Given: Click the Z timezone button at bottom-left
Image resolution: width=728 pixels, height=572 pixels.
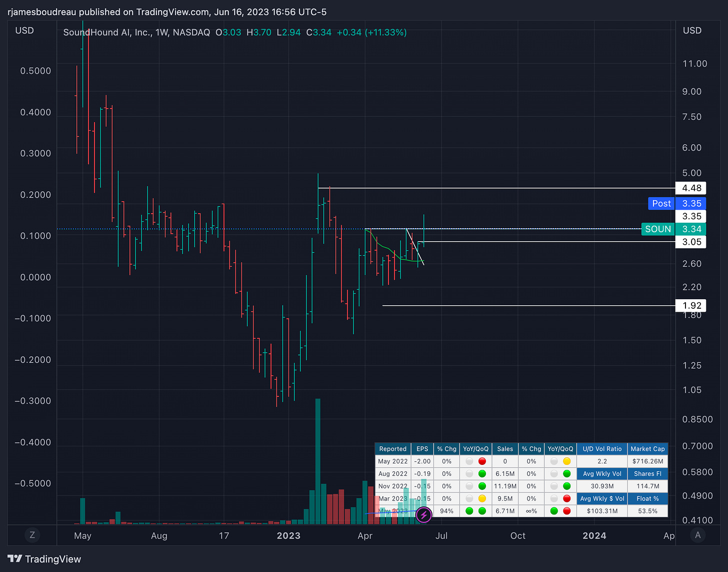Looking at the screenshot, I should [x=32, y=535].
